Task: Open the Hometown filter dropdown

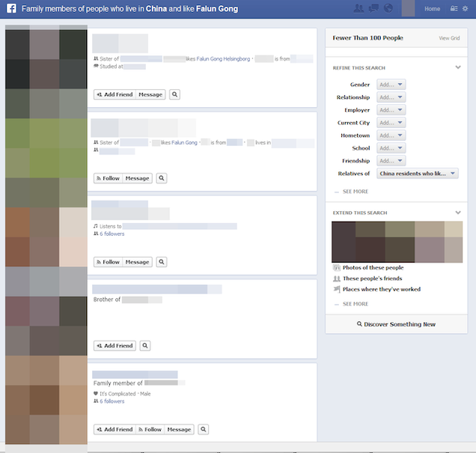Action: coord(391,136)
